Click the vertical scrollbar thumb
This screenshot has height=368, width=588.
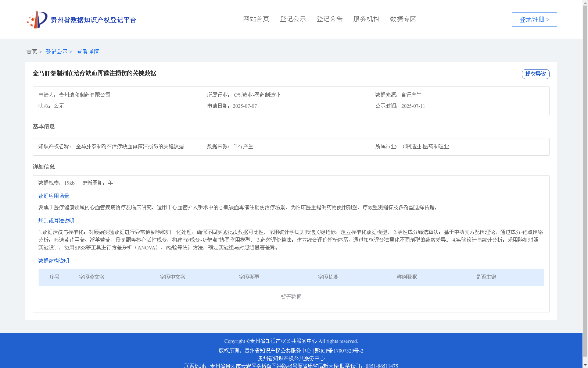[x=585, y=181]
